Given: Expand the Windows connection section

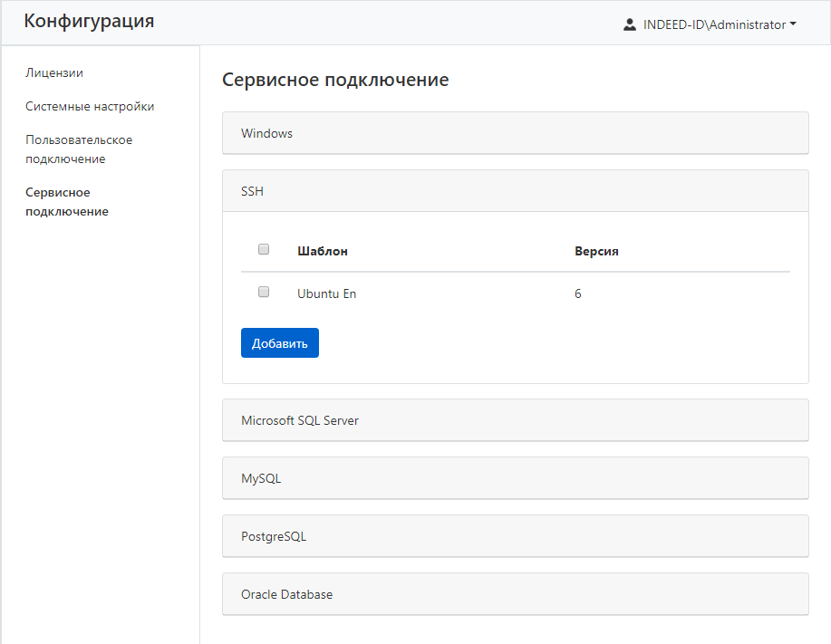Looking at the screenshot, I should point(515,133).
